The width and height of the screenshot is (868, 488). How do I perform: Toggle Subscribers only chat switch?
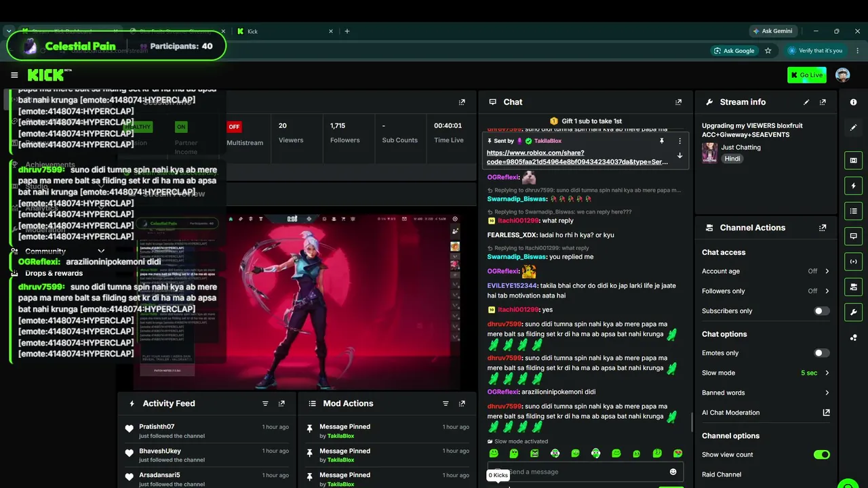(x=821, y=311)
